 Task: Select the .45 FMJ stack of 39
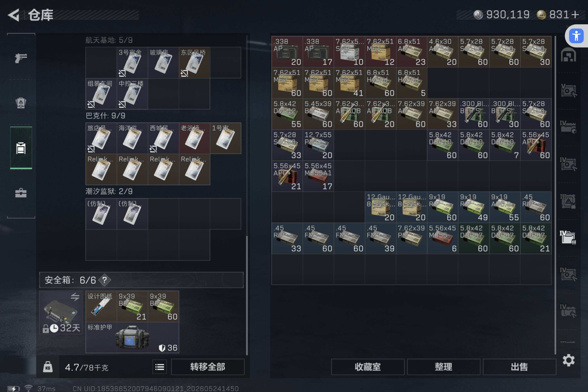(381, 238)
